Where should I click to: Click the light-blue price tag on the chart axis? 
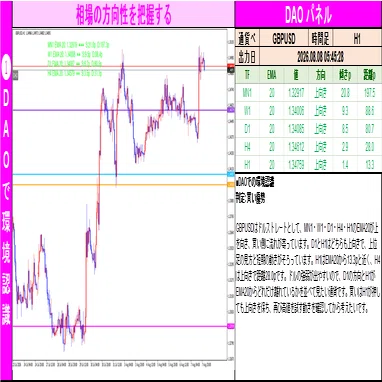point(230,174)
